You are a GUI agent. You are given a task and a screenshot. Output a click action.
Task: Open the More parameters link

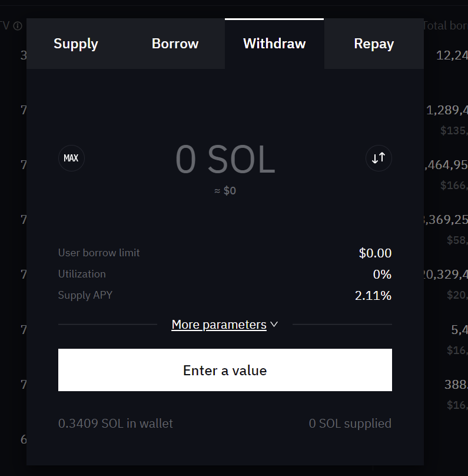(219, 325)
